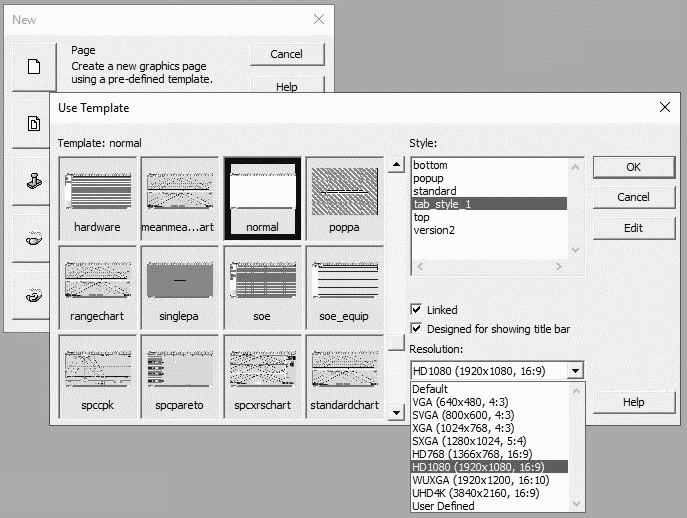Select the normal template thumbnail
This screenshot has height=518, width=687.
pyautogui.click(x=262, y=199)
